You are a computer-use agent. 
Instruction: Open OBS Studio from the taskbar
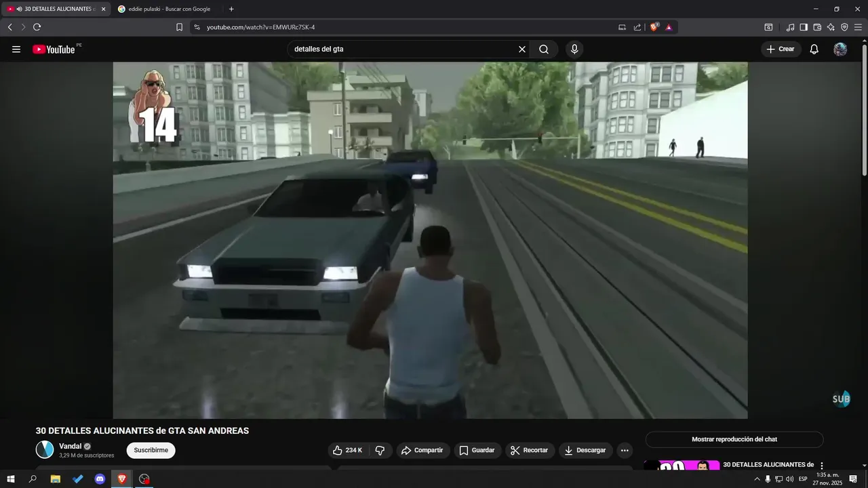coord(144,479)
